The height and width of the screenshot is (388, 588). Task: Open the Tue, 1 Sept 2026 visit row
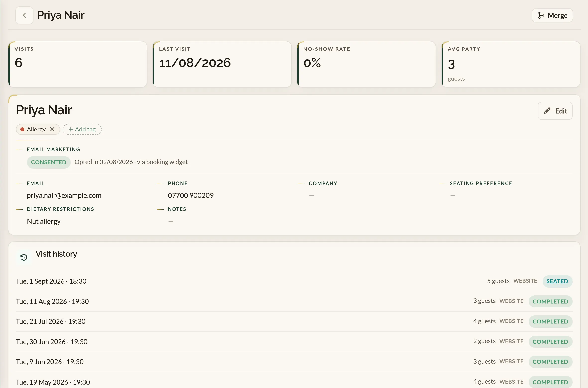click(294, 281)
